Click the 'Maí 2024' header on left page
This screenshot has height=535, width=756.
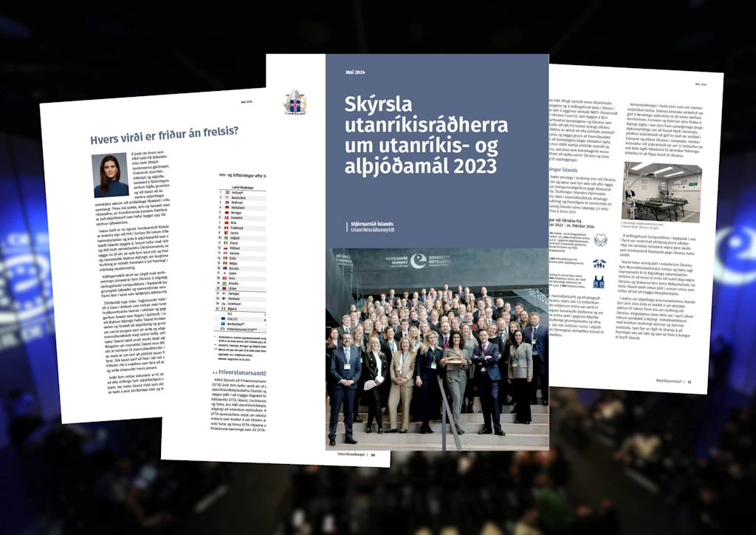coord(247,102)
